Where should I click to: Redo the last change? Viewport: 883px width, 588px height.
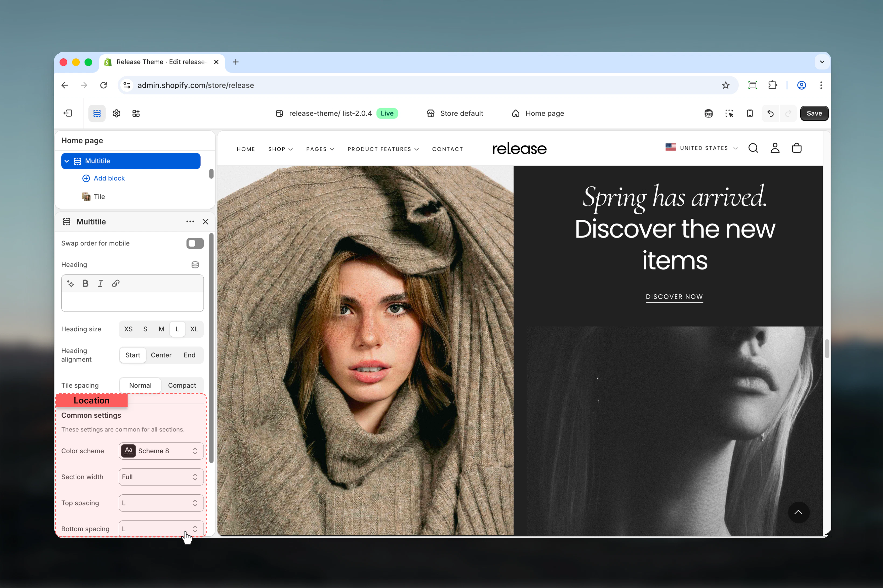(x=789, y=113)
